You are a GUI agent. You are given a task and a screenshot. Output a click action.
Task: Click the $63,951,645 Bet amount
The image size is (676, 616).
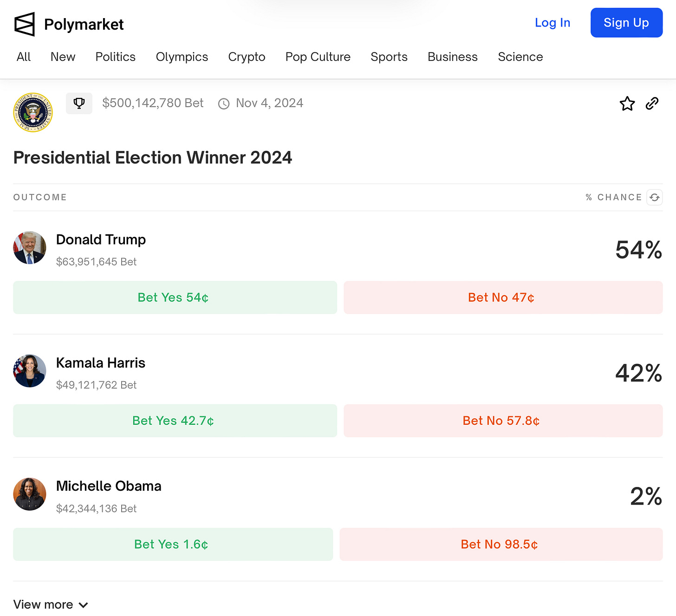[x=96, y=262]
